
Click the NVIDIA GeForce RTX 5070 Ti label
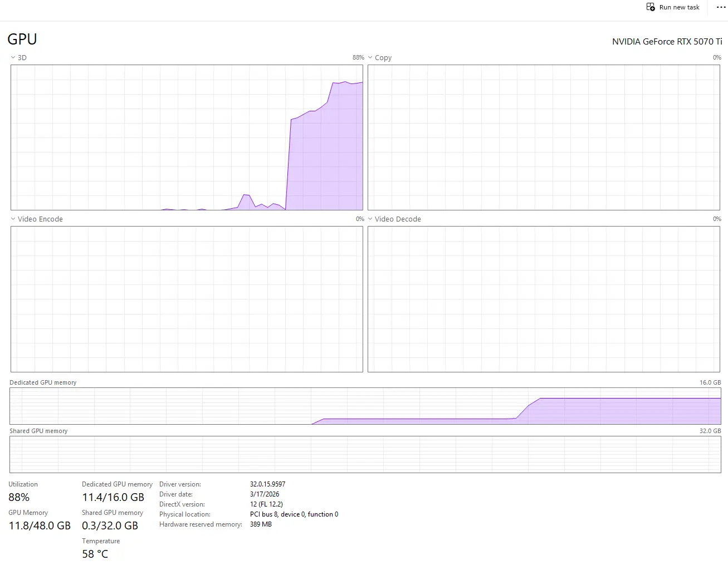tap(667, 42)
